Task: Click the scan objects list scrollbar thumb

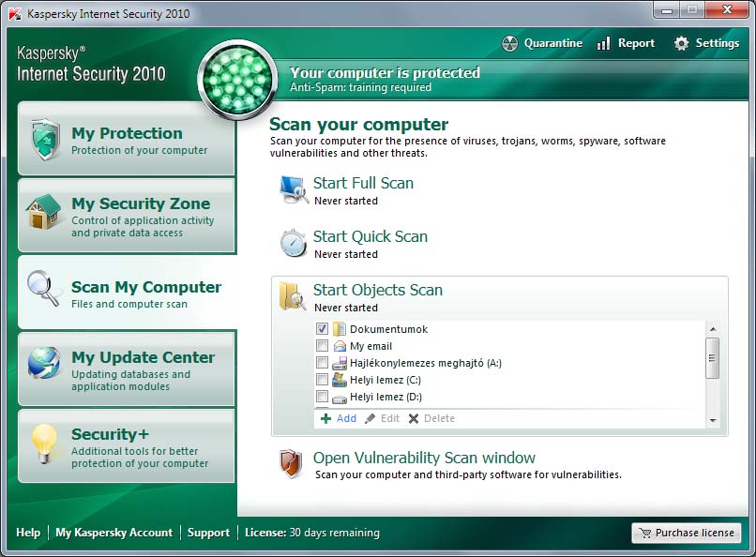Action: 712,358
